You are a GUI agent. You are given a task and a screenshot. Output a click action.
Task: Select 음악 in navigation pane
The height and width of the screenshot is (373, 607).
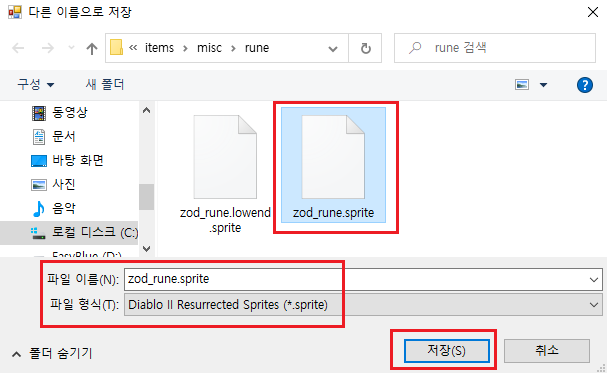tap(54, 208)
